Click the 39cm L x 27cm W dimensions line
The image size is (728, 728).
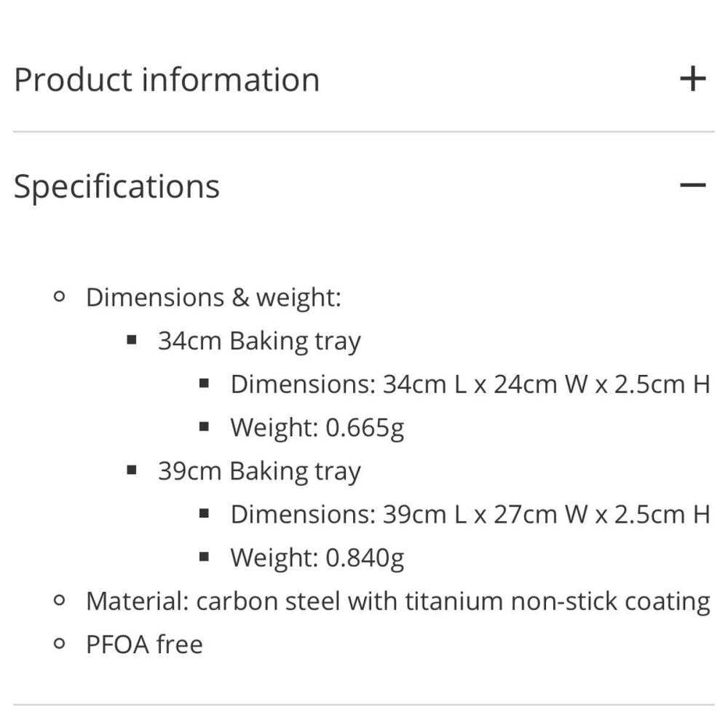coord(470,515)
